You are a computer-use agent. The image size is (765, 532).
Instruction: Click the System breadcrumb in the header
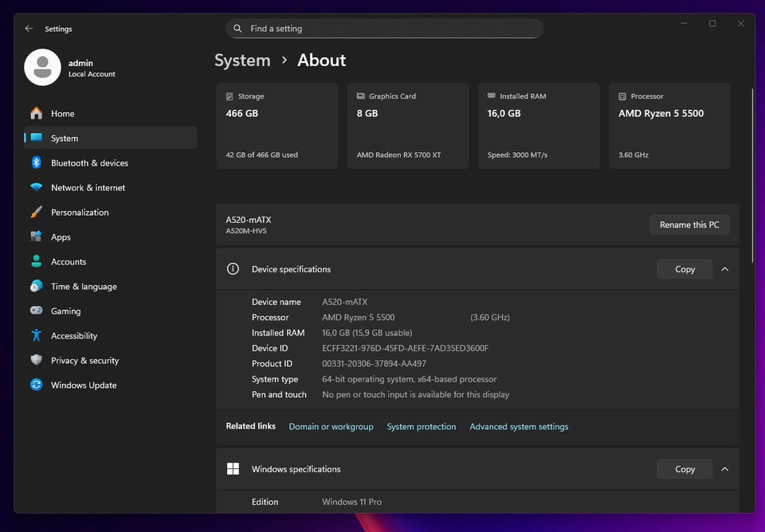click(x=242, y=61)
